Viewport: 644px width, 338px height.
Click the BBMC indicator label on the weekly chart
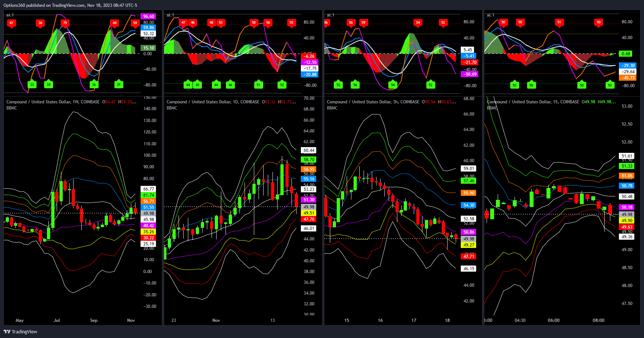click(x=12, y=108)
